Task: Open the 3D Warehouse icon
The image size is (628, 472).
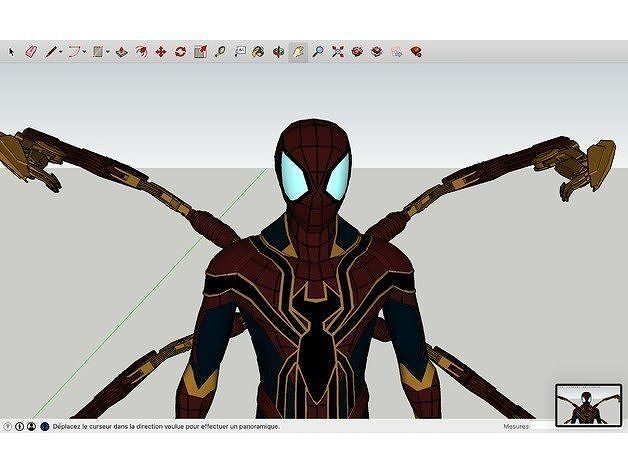Action: pos(357,52)
